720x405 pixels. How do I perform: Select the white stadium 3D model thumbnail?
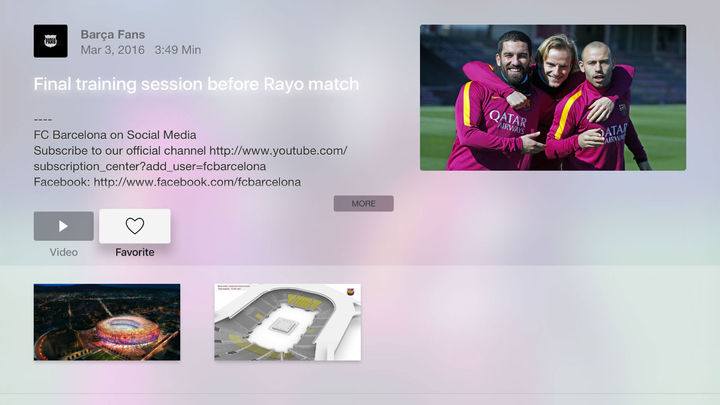(x=287, y=322)
